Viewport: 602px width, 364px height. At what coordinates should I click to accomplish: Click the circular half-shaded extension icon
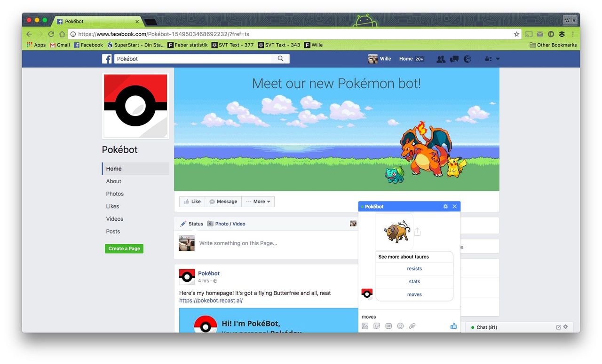point(551,34)
